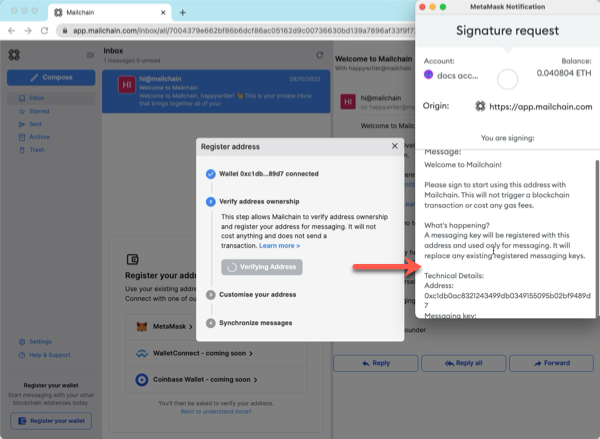Open a new browser tab
This screenshot has width=600, height=439.
tap(183, 13)
